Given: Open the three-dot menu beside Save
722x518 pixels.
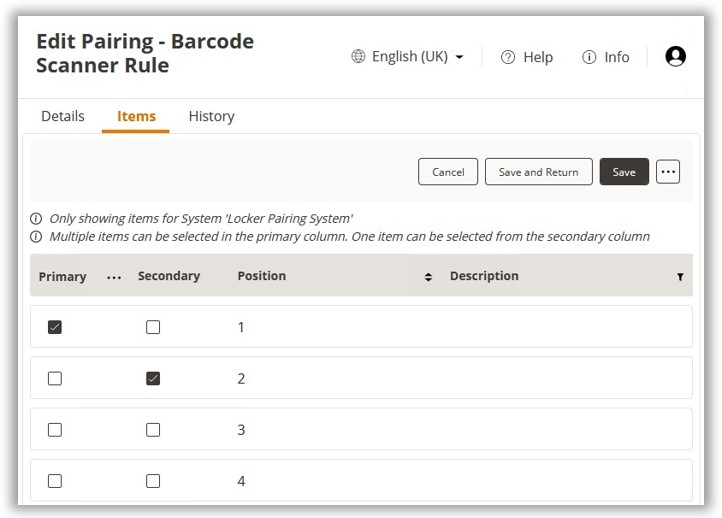Looking at the screenshot, I should pyautogui.click(x=668, y=172).
